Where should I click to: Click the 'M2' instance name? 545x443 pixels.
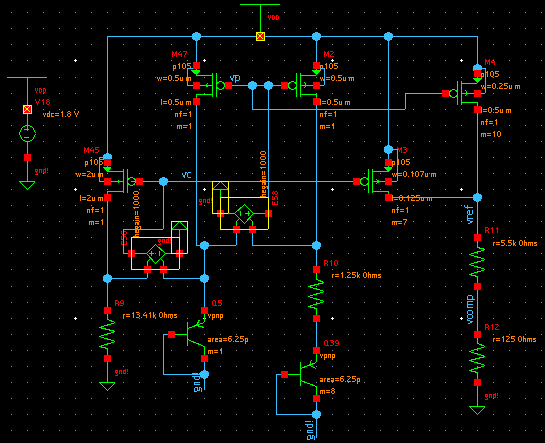coord(329,54)
